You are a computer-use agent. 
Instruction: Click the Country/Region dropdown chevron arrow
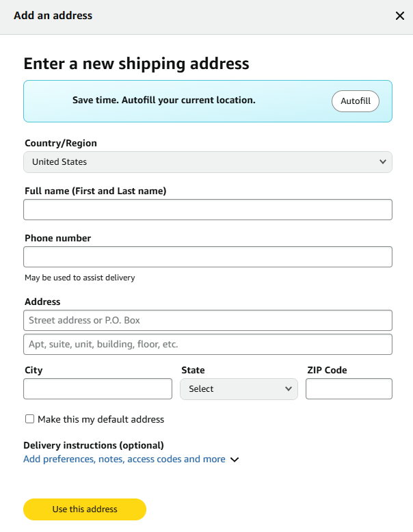(x=382, y=162)
